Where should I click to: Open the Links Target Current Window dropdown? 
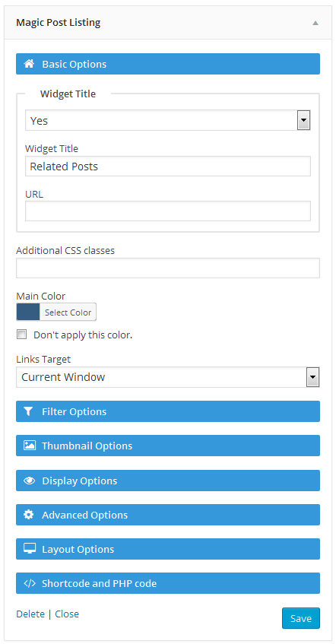167,377
